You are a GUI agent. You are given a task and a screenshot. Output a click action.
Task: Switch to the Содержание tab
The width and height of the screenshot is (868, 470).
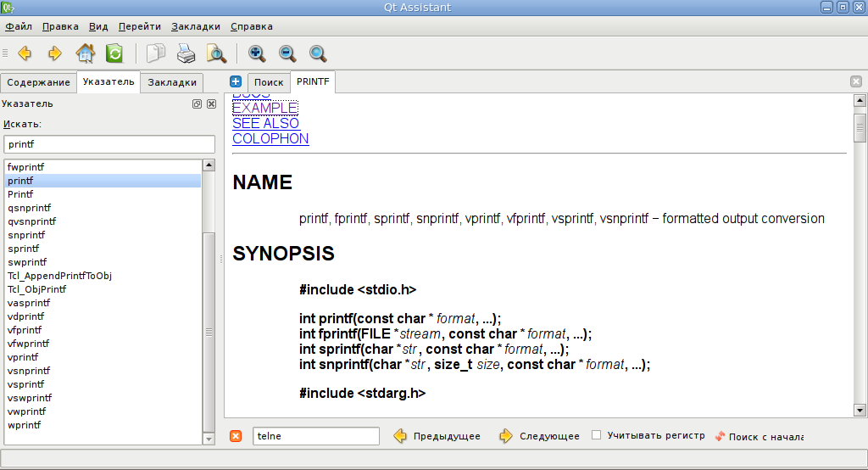coord(38,82)
